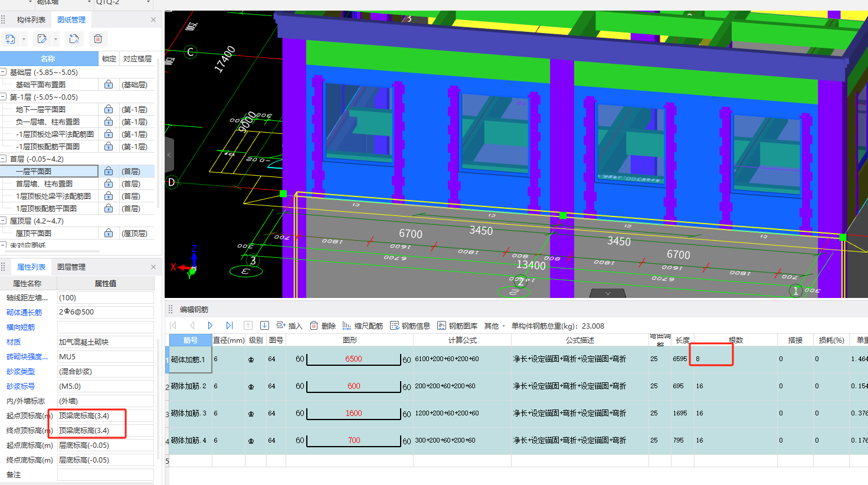Image resolution: width=868 pixels, height=485 pixels.
Task: Click the 600 shape length of 砌体加筋.2
Action: pyautogui.click(x=353, y=386)
